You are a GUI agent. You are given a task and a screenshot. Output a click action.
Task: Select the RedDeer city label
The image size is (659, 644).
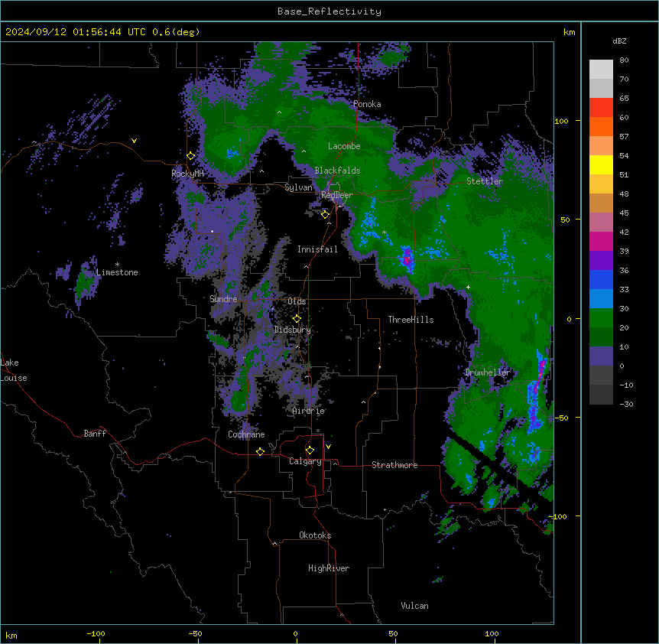336,195
